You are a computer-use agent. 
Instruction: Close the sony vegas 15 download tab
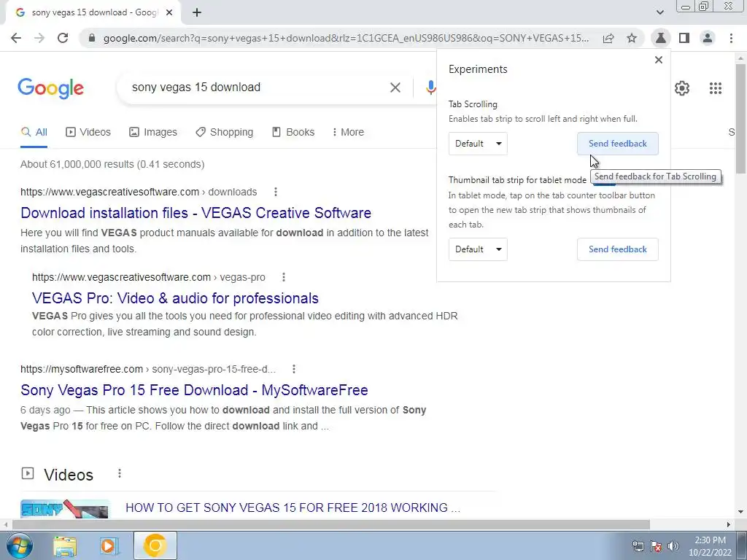[x=169, y=12]
